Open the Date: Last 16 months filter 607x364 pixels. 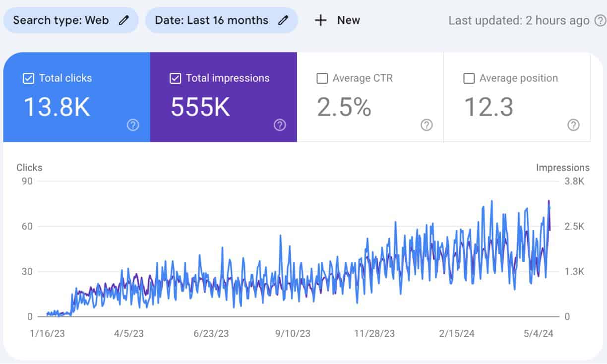click(x=212, y=20)
